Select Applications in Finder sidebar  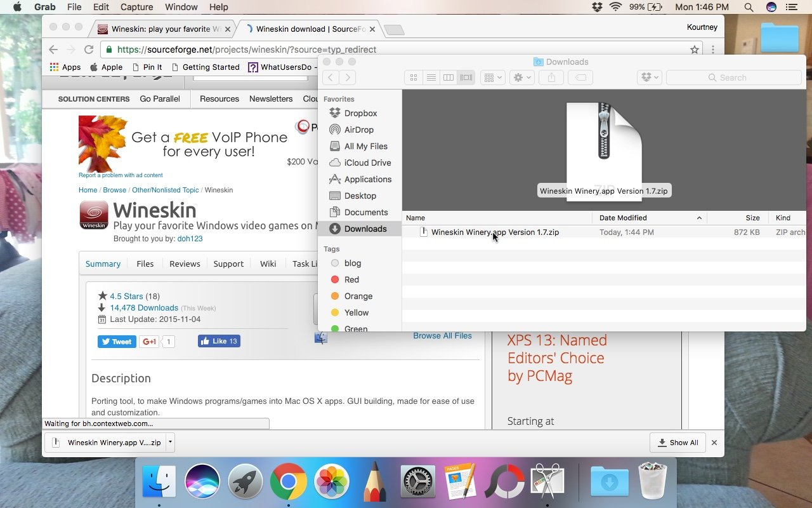(x=367, y=179)
